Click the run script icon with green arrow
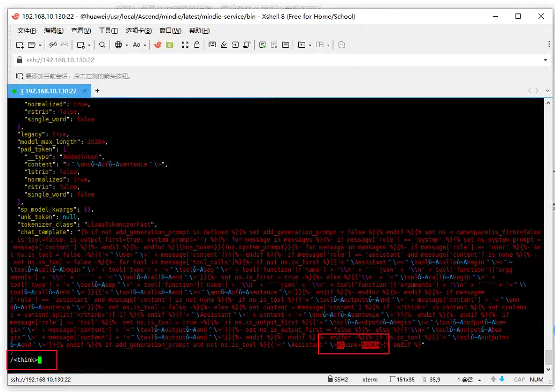The image size is (555, 392). click(x=263, y=45)
